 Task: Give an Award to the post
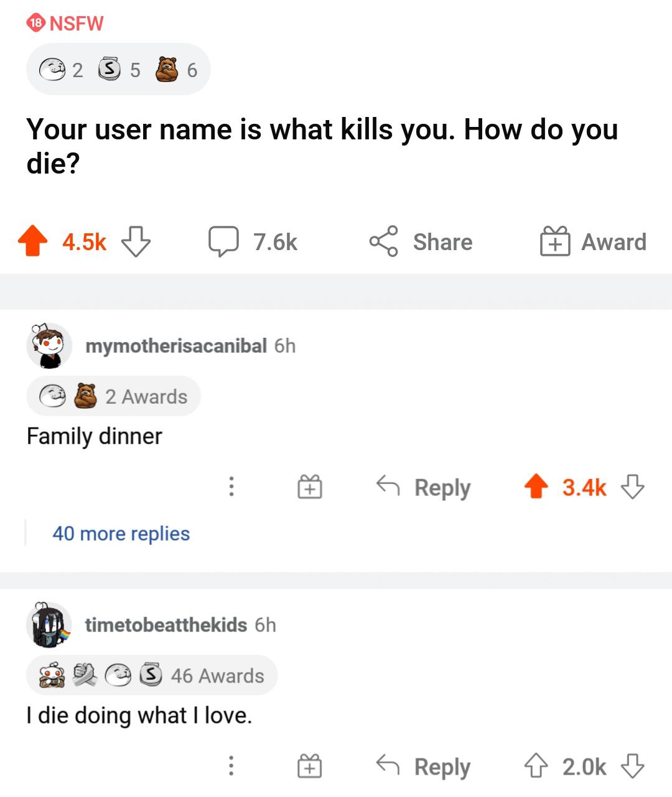pos(593,241)
